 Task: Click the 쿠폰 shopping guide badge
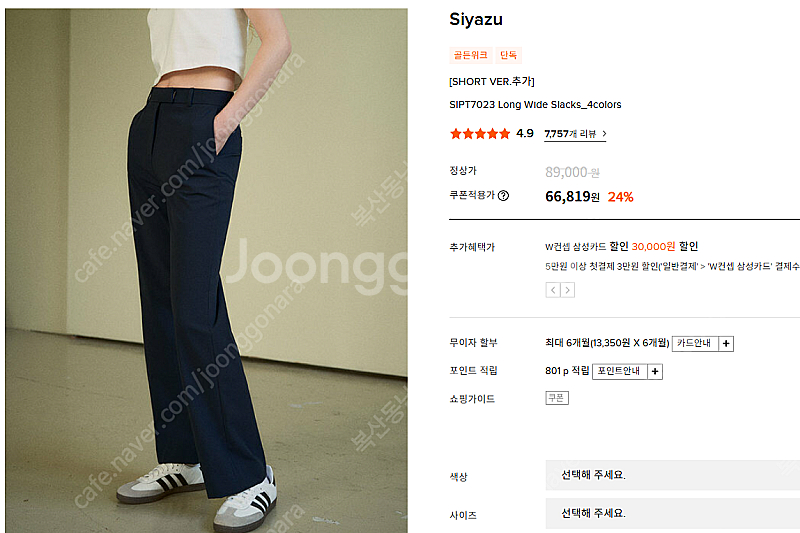pyautogui.click(x=557, y=398)
